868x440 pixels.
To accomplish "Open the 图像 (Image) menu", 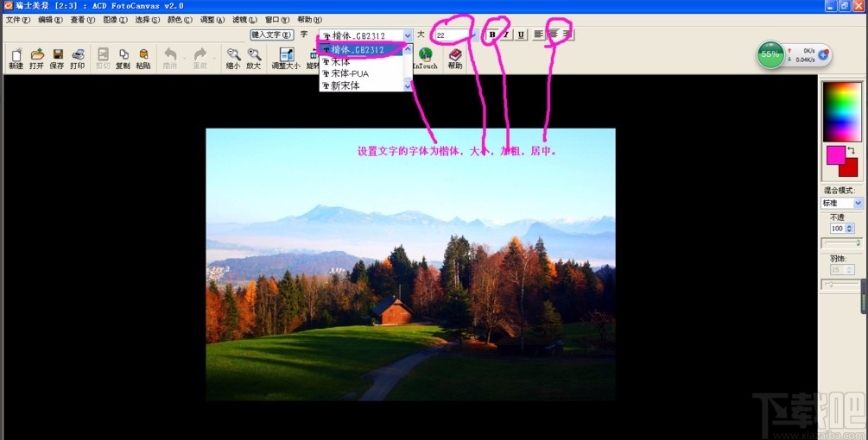I will [115, 19].
